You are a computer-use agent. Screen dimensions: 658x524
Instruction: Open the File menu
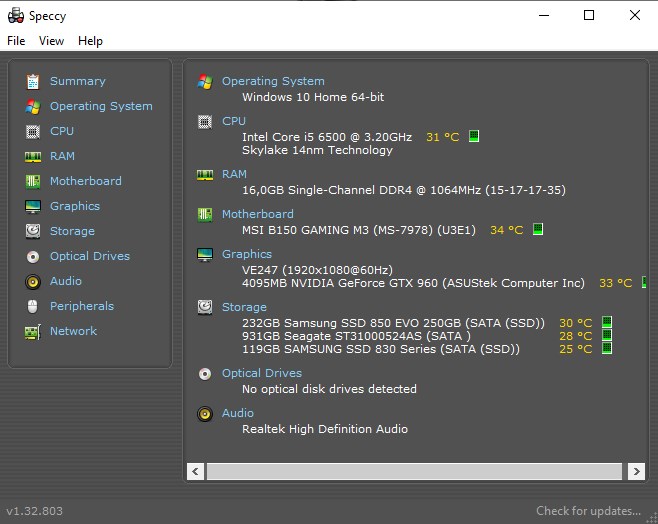[x=16, y=41]
